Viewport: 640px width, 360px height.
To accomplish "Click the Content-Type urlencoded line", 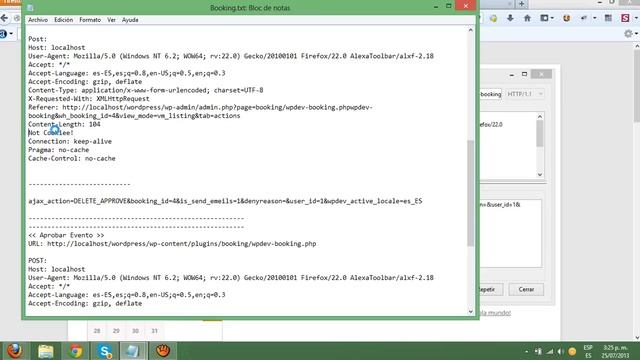I will [146, 90].
